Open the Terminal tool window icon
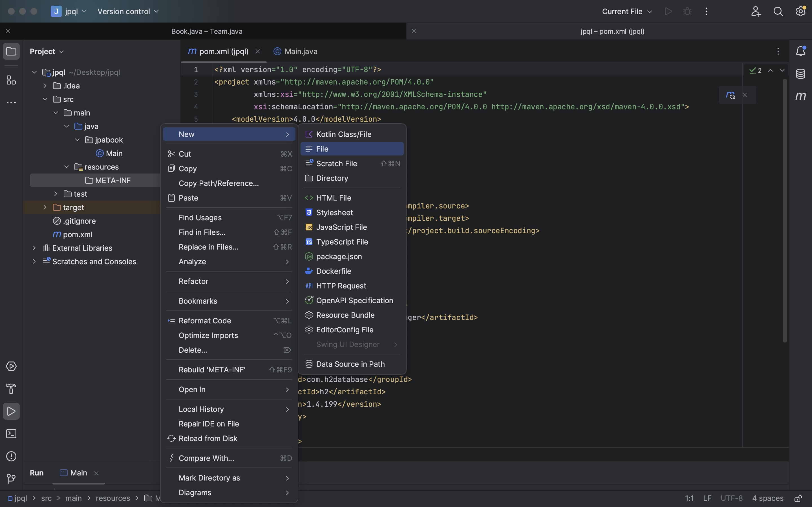The width and height of the screenshot is (812, 507). (11, 434)
